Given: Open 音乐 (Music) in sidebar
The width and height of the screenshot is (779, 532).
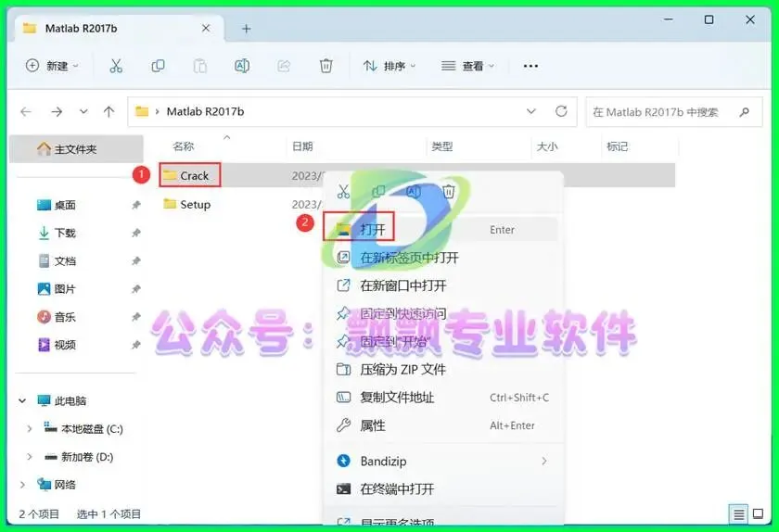Looking at the screenshot, I should pyautogui.click(x=65, y=316).
